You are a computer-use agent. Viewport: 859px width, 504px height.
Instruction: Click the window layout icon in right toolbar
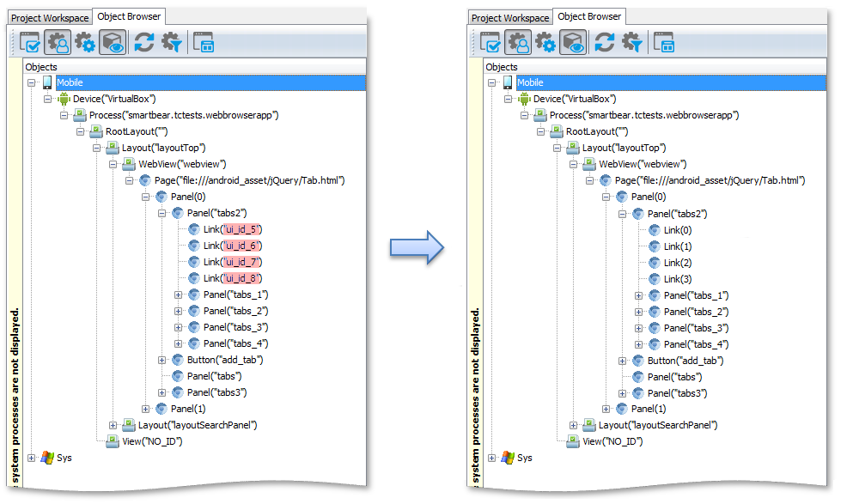click(x=664, y=41)
